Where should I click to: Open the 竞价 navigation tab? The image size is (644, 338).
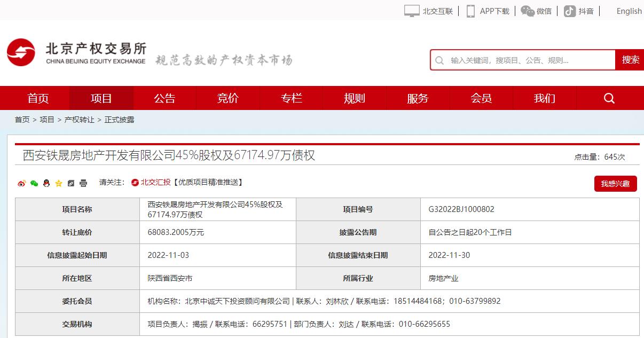(228, 98)
